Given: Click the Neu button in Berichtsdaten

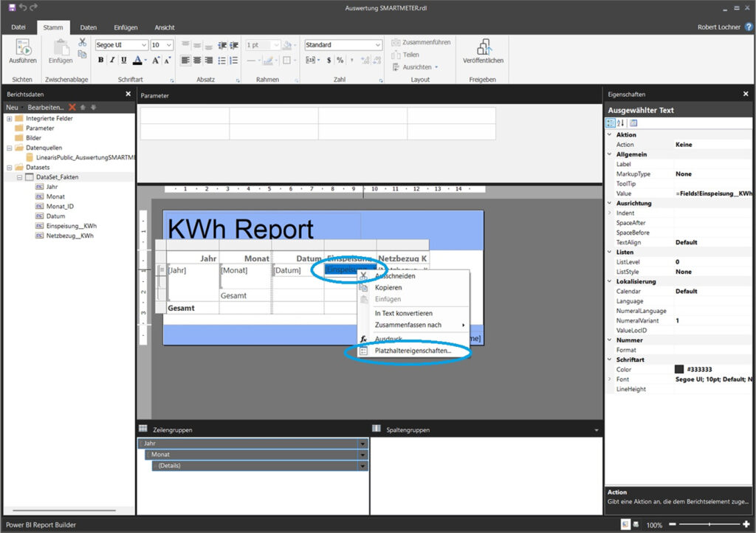Looking at the screenshot, I should [12, 107].
